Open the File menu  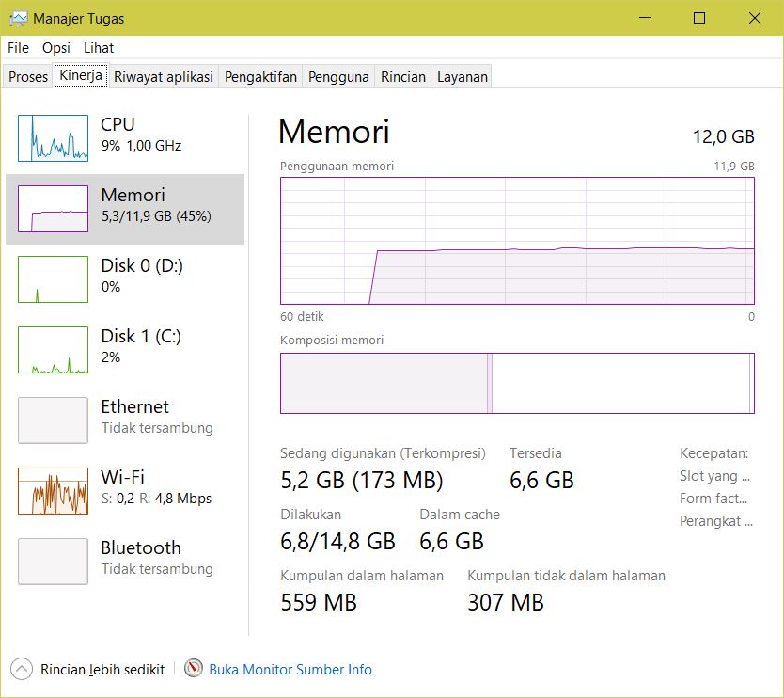coord(18,47)
